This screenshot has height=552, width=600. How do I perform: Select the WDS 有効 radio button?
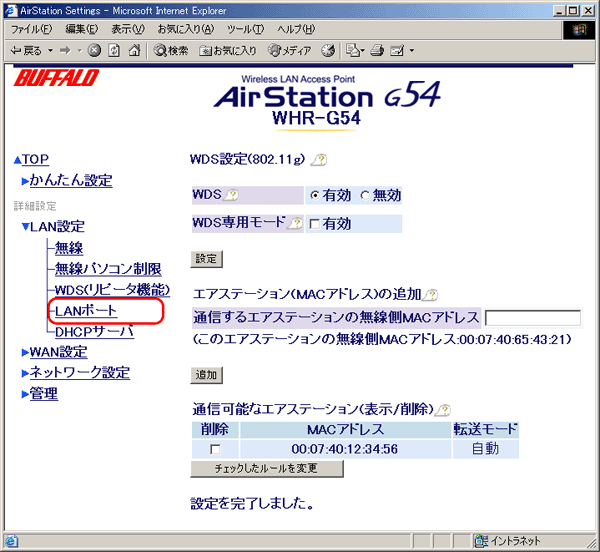pos(315,195)
